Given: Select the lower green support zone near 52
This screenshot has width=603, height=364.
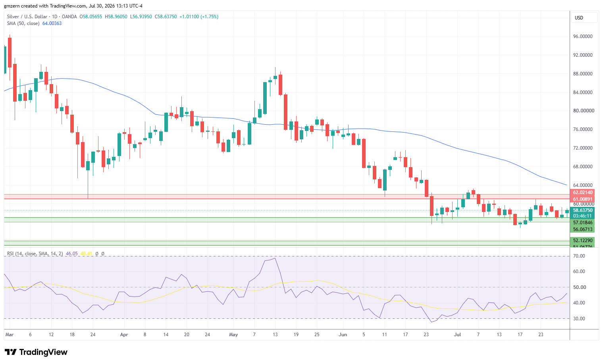Looking at the screenshot, I should click(x=287, y=243).
